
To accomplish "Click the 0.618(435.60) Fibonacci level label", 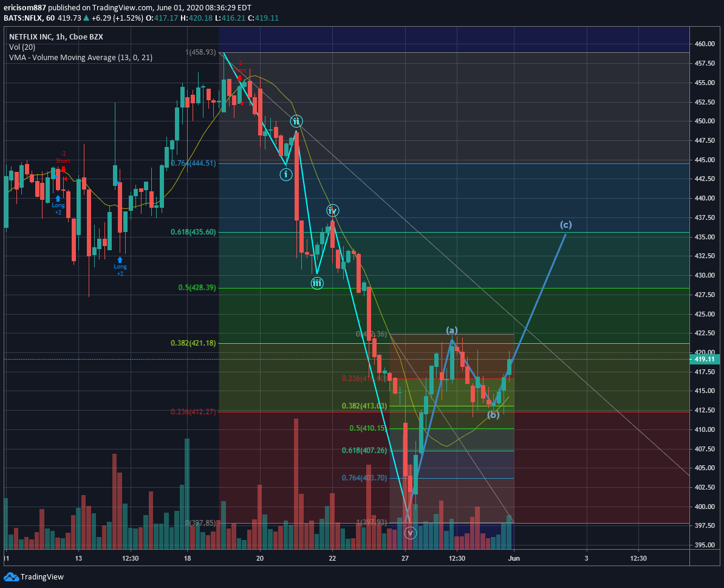I will pyautogui.click(x=193, y=232).
